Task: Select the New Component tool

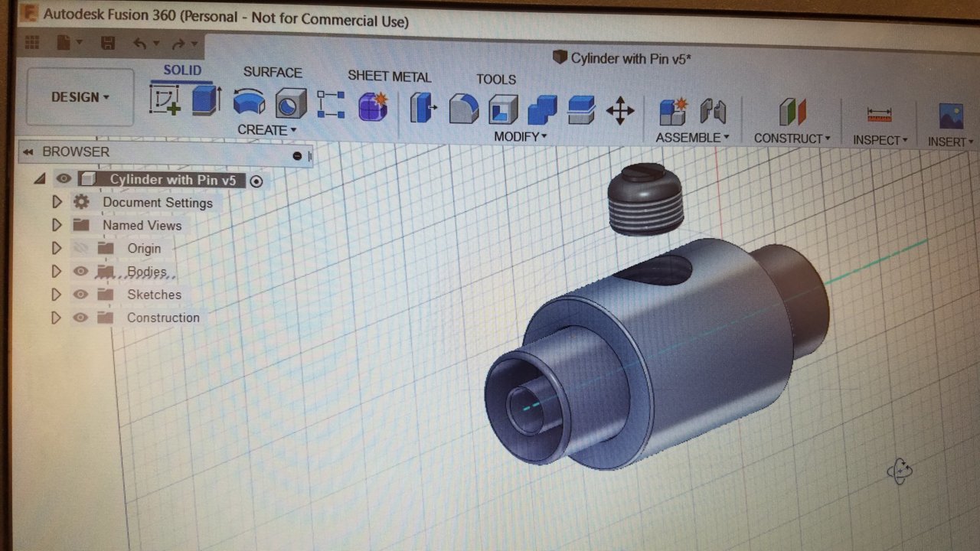Action: [x=674, y=112]
